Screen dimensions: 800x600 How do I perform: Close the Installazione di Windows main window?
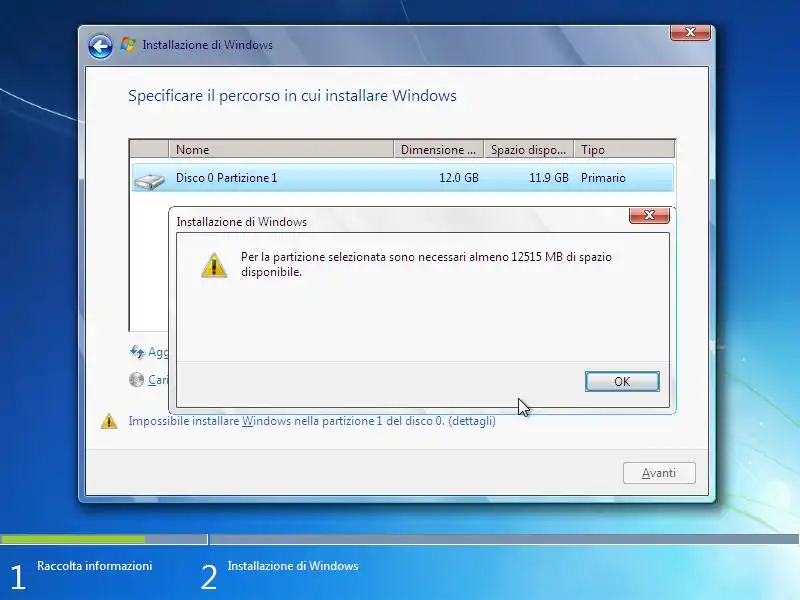pos(690,32)
